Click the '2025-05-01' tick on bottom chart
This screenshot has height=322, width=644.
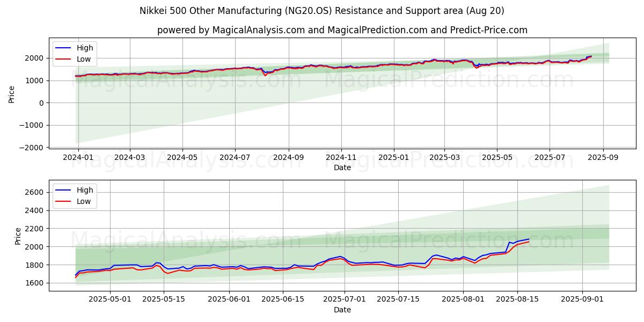pos(110,301)
